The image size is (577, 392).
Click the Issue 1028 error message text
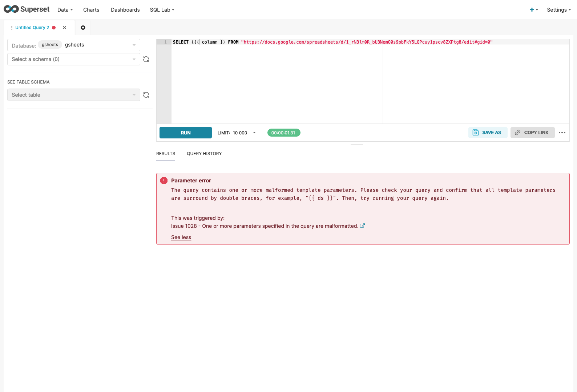pyautogui.click(x=265, y=226)
